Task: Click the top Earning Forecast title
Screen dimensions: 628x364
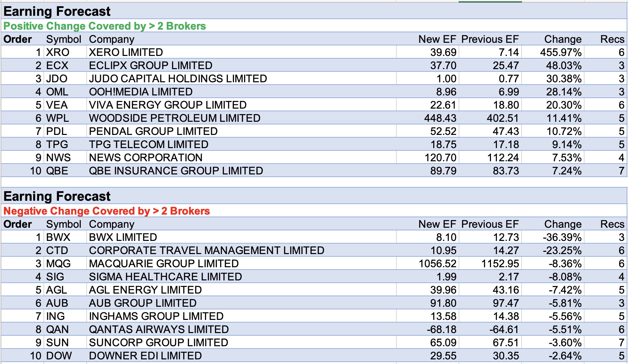Action: coord(57,12)
